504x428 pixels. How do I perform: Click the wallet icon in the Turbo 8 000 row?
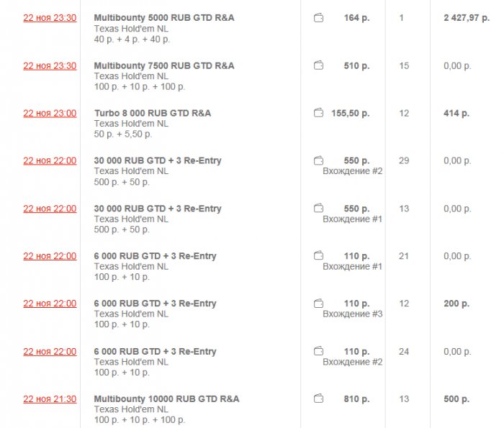(x=318, y=114)
